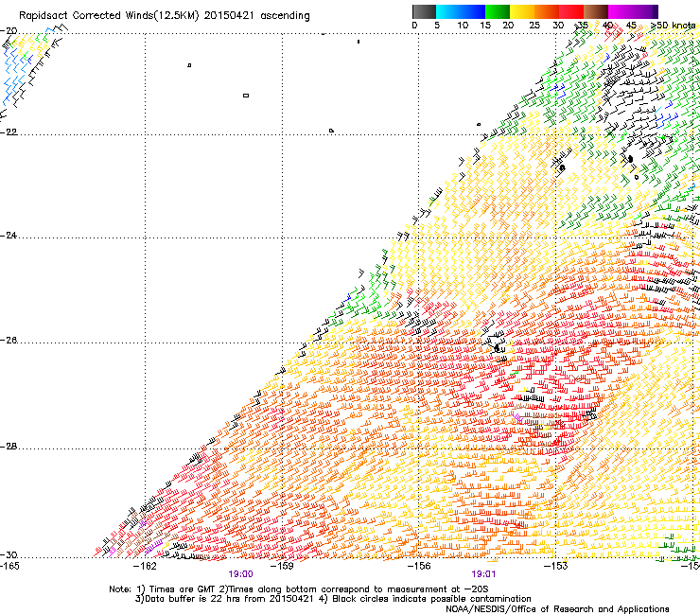Click the -26 latitude axis label
This screenshot has width=700, height=615.
[9, 341]
